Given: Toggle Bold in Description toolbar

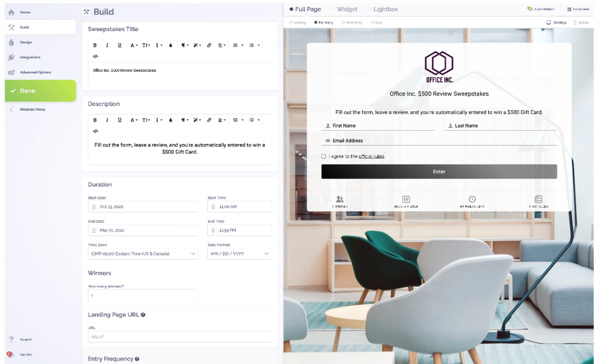Looking at the screenshot, I should (x=95, y=120).
